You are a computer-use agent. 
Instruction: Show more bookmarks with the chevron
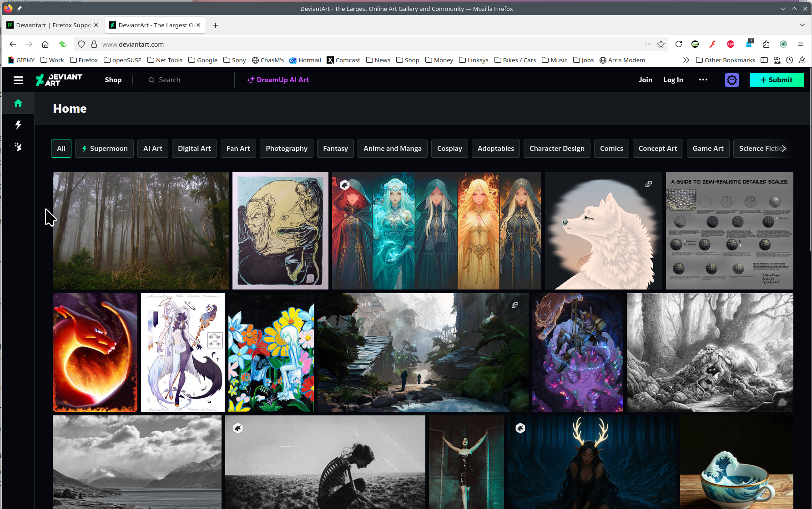coord(686,60)
